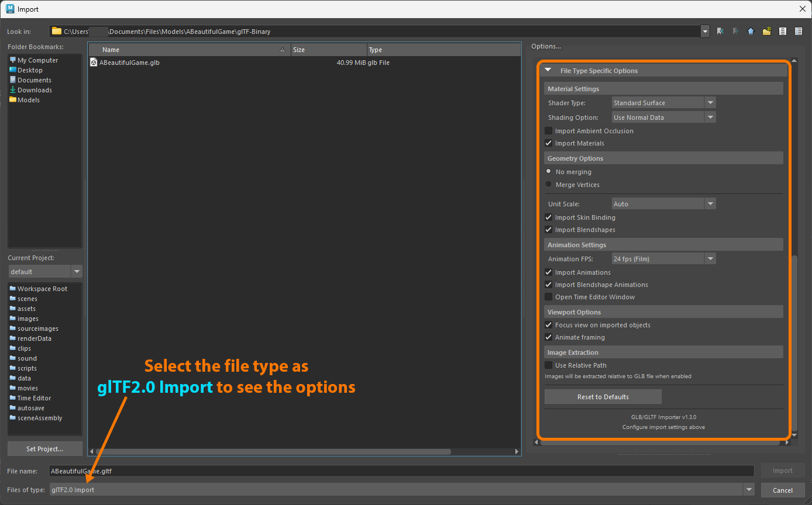812x505 pixels.
Task: Collapse the File Type Specific Options section
Action: [548, 69]
